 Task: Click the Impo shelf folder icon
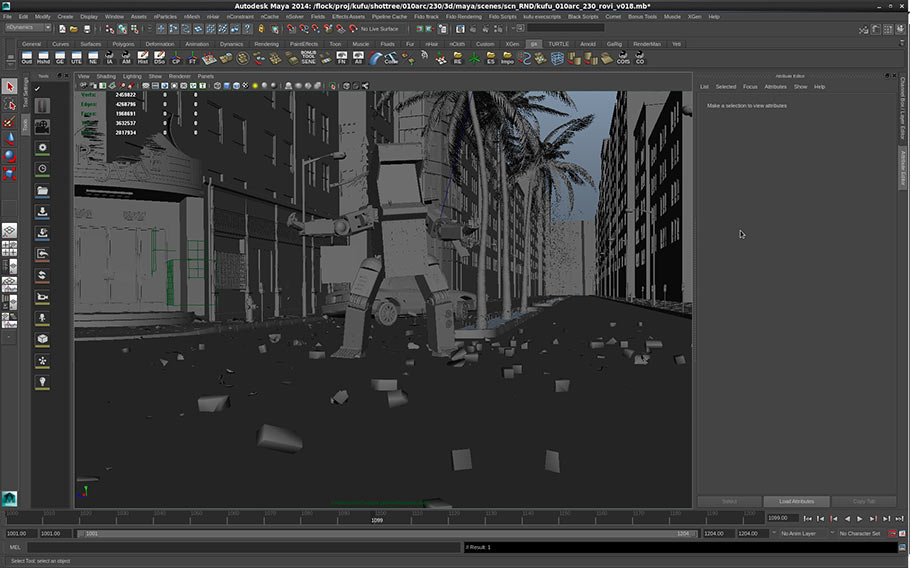[507, 58]
